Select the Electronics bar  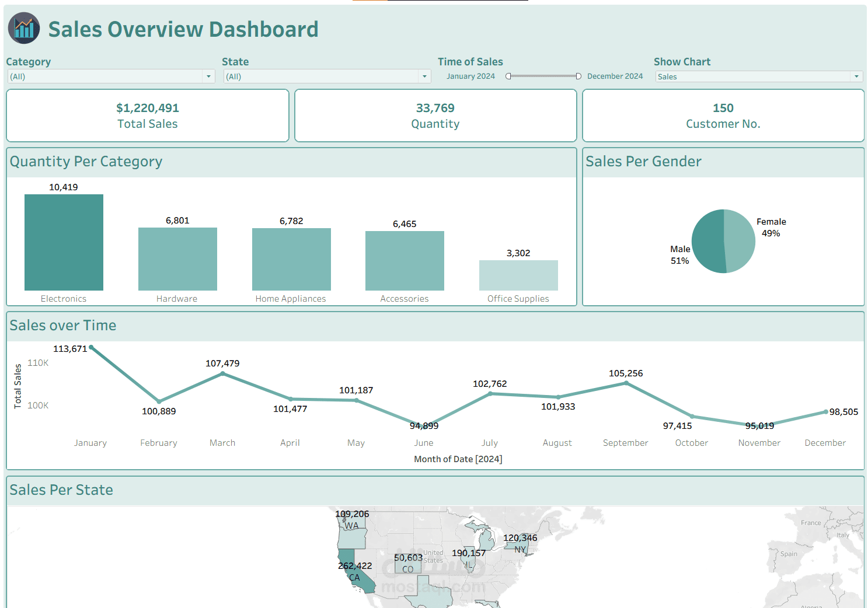click(64, 242)
